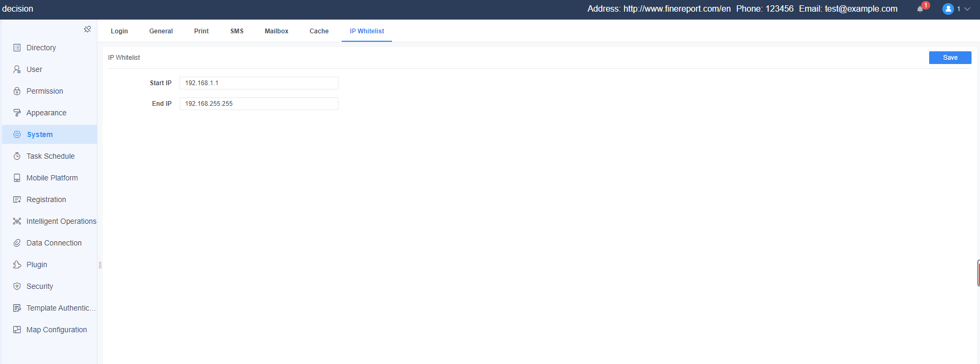
Task: Click the Permission lock icon
Action: (x=17, y=91)
